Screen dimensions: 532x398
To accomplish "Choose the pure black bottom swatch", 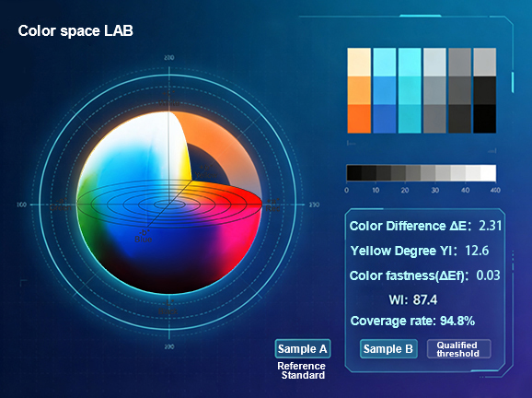I will pyautogui.click(x=484, y=119).
